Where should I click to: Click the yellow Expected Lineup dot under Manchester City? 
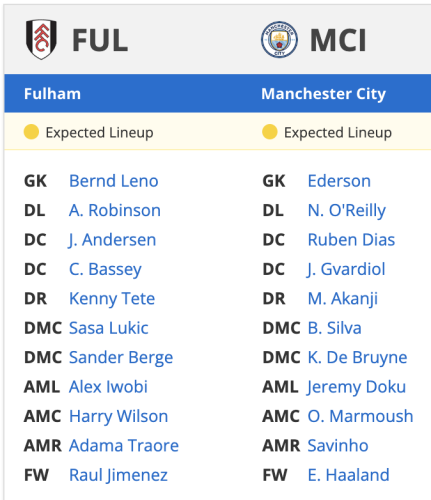(270, 132)
